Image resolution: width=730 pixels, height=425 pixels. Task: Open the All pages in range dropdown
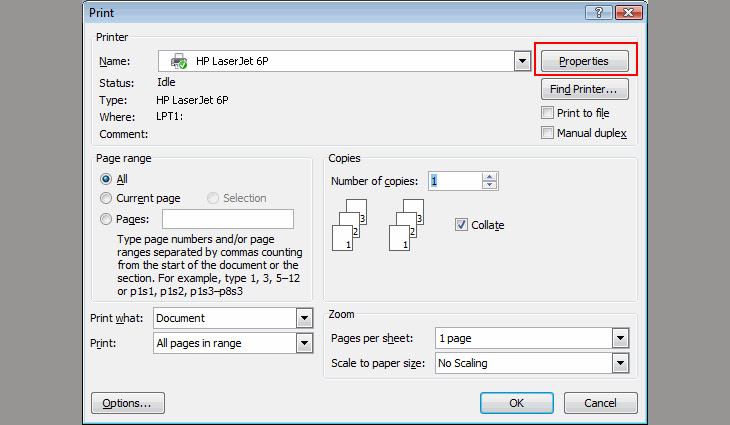coord(304,343)
